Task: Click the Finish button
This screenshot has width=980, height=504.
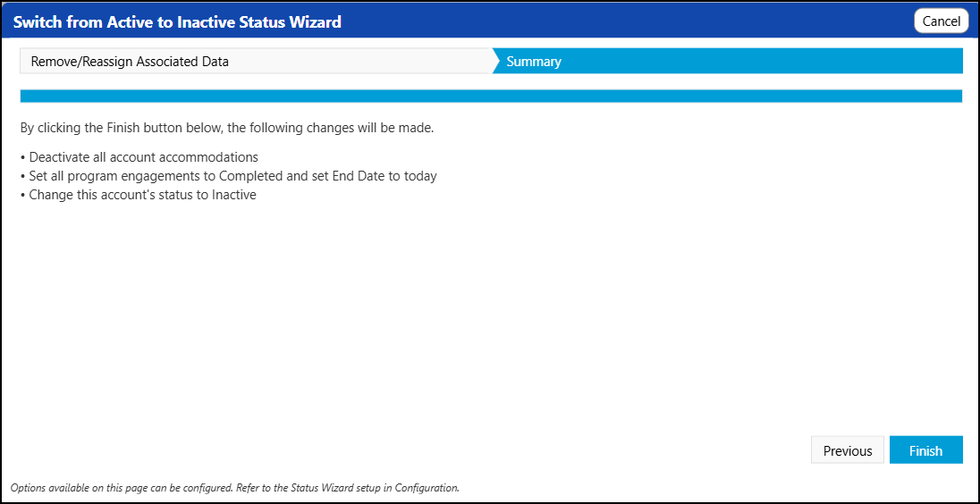Action: click(925, 450)
